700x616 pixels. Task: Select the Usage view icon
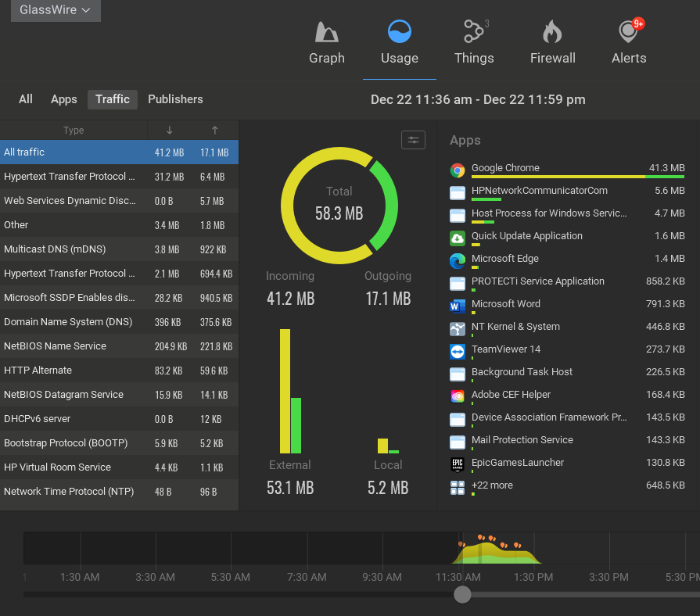399,32
